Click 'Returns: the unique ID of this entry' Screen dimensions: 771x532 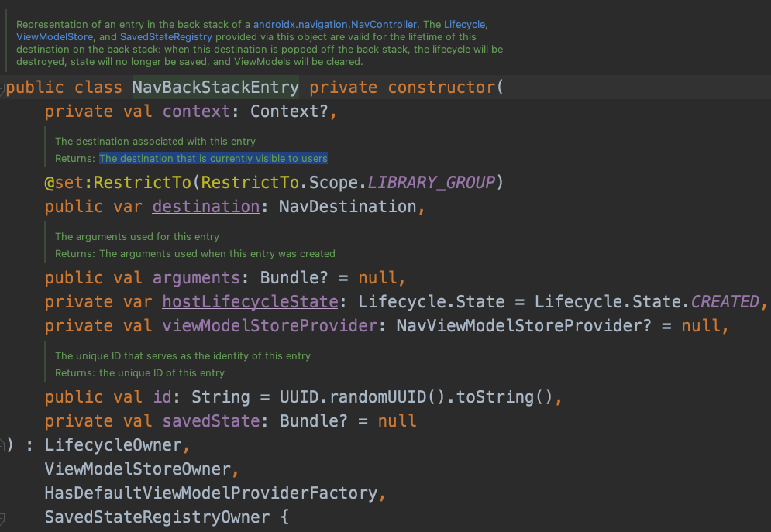[x=139, y=372]
